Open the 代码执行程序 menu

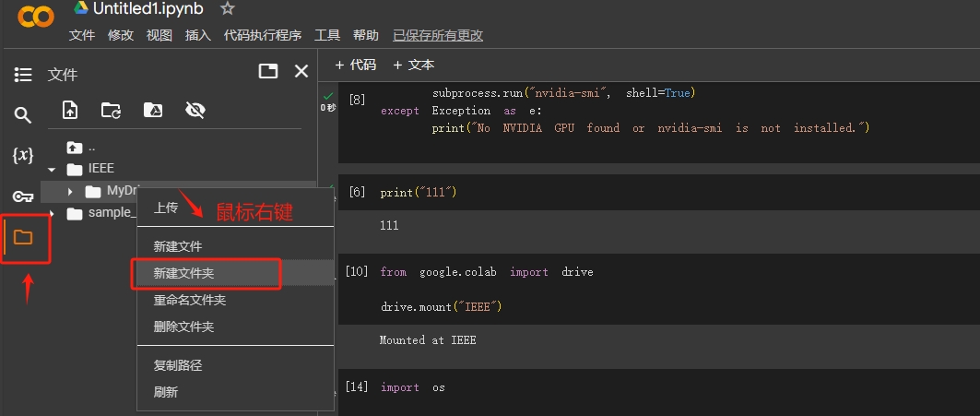click(x=263, y=35)
